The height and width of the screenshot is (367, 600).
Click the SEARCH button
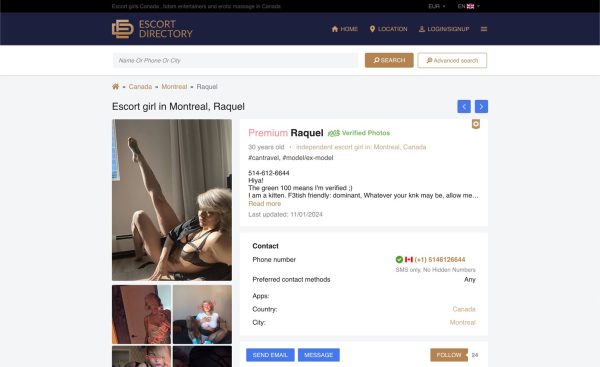(389, 60)
